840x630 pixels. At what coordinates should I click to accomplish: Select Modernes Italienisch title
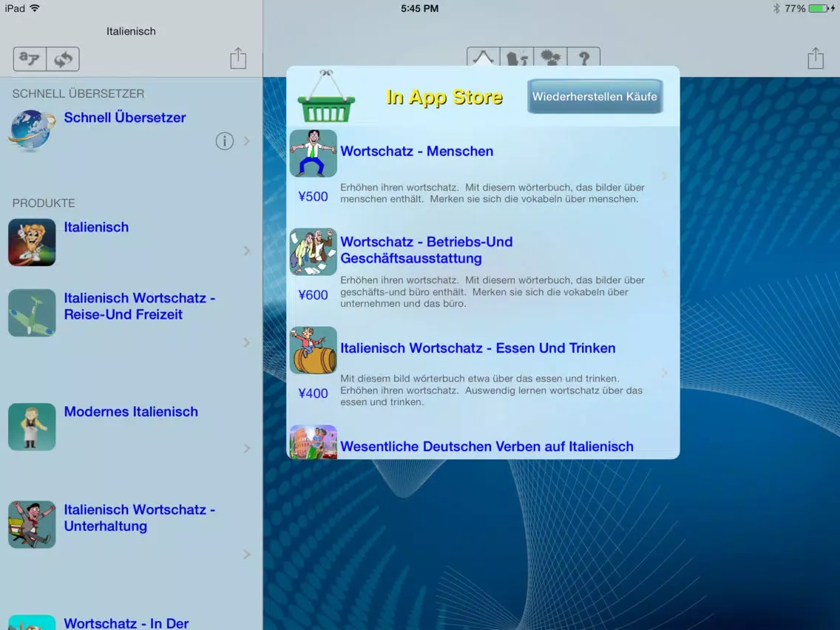pos(131,411)
